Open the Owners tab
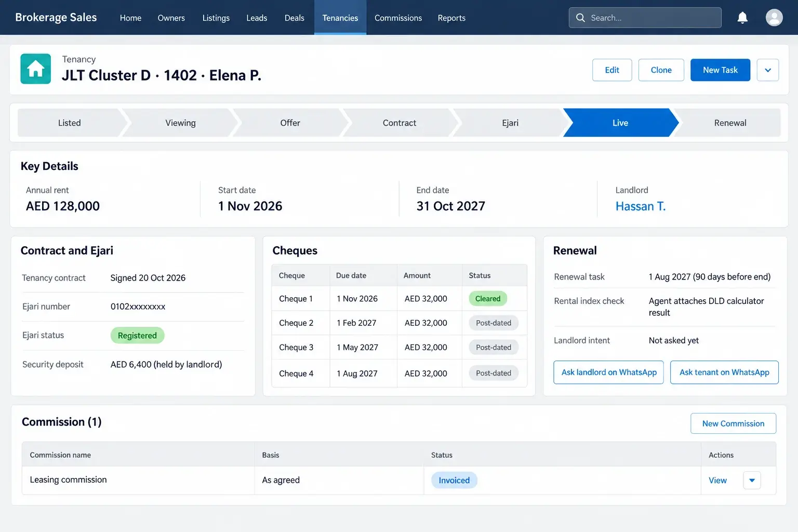 pos(171,18)
